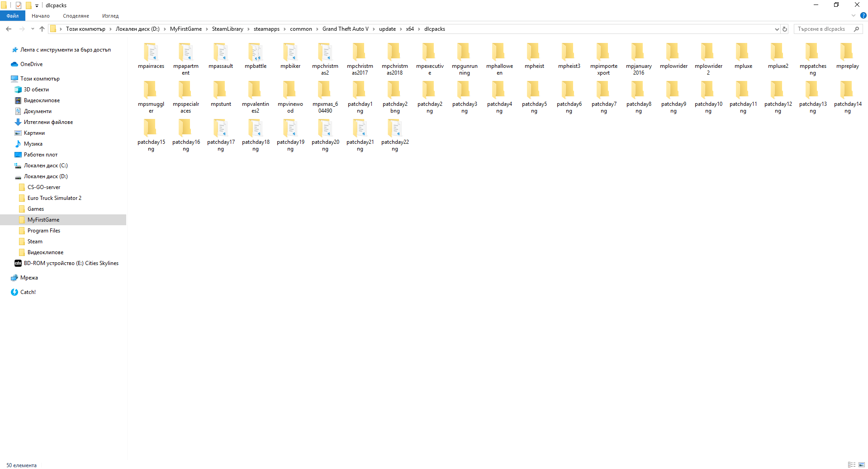Open the mplowrider2 folder
Viewport: 868px width, 469px height.
coord(708,59)
